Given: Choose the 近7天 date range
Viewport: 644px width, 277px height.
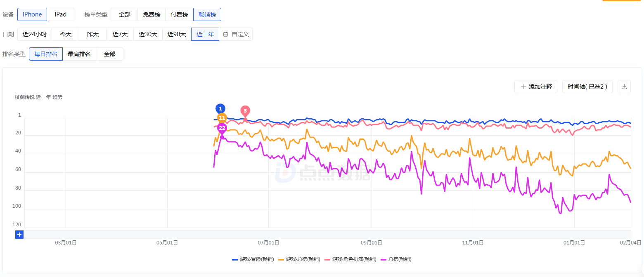Looking at the screenshot, I should 120,34.
